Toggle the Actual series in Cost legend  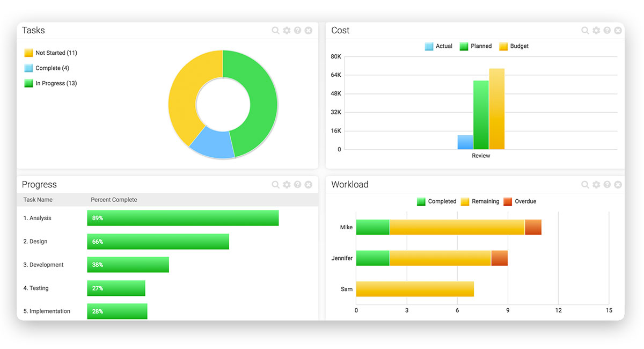pos(438,46)
